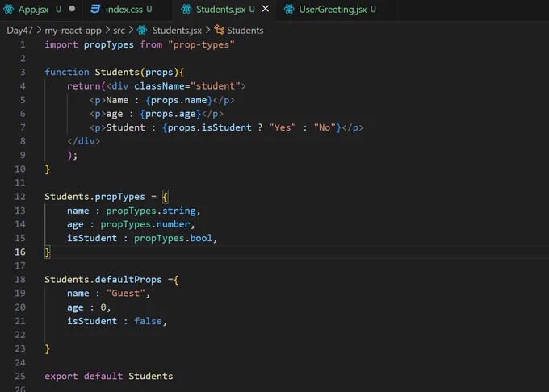Click the return keyword on line 4

(x=83, y=86)
